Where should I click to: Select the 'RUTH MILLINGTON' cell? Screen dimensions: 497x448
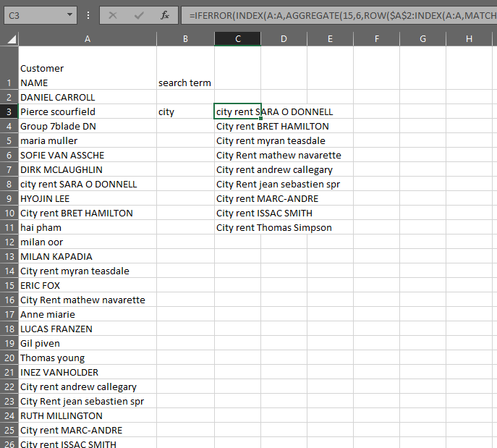pyautogui.click(x=87, y=415)
